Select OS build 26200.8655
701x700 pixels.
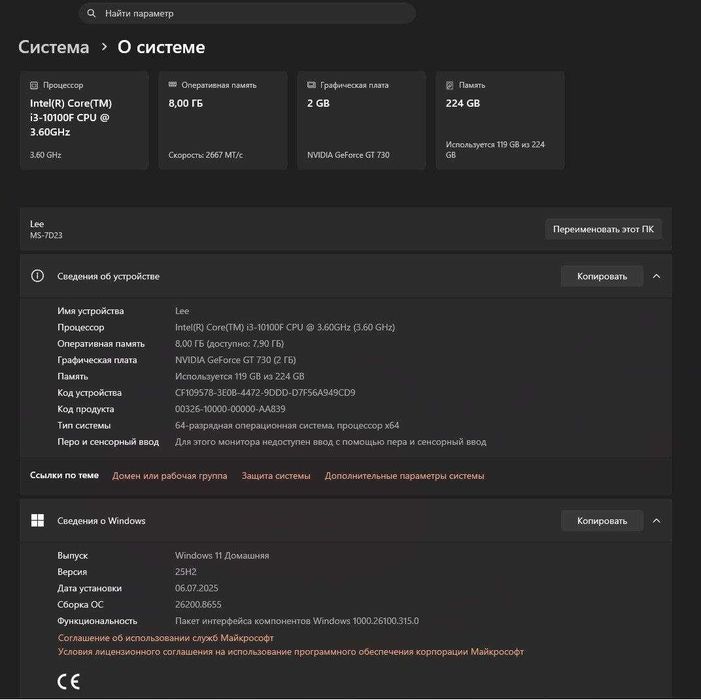coord(198,604)
